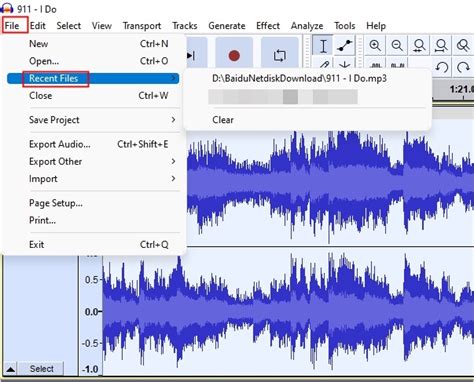Open the Generate menu
The width and height of the screenshot is (474, 382).
click(227, 26)
